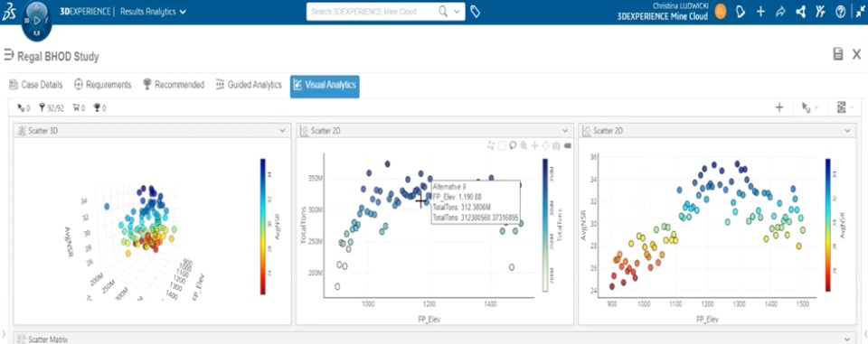The width and height of the screenshot is (868, 344).
Task: Open the help question mark icon
Action: coord(840,12)
